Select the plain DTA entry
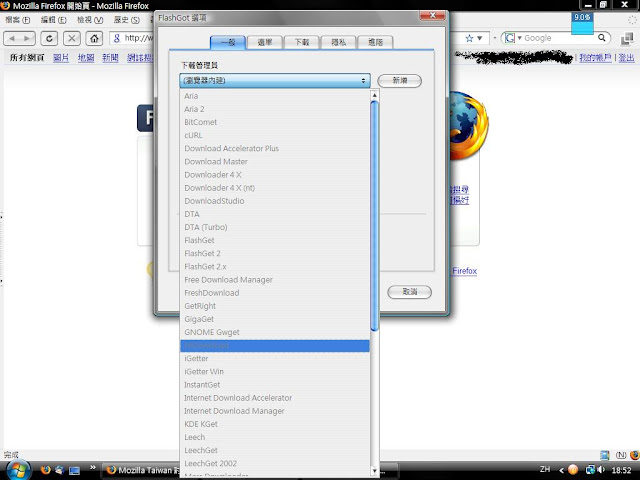This screenshot has height=480, width=640. tap(275, 214)
